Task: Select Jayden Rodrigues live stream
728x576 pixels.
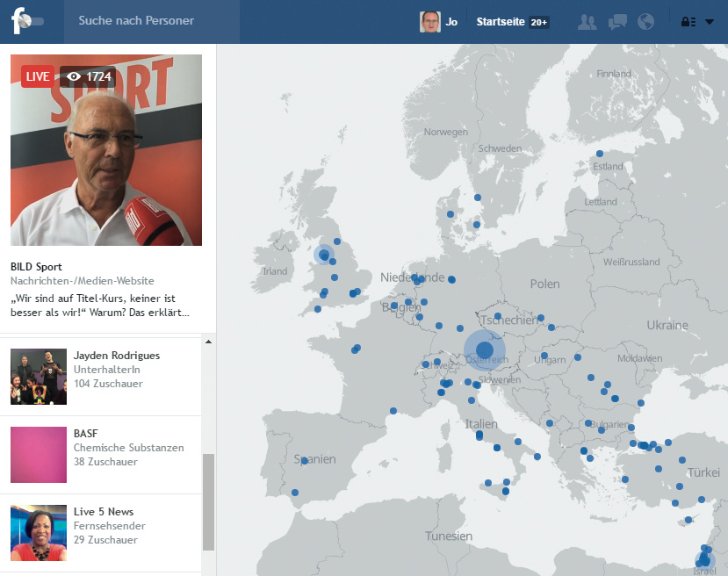Action: 116,356
